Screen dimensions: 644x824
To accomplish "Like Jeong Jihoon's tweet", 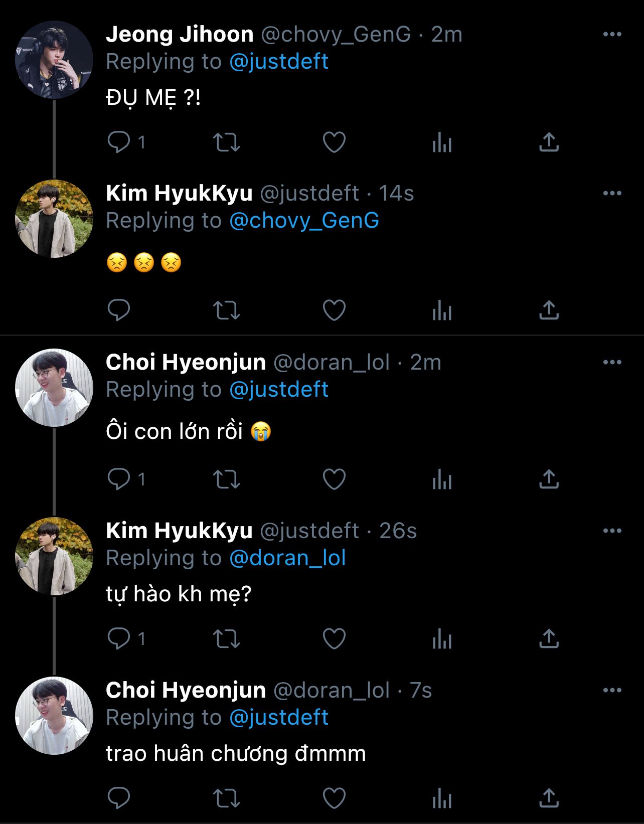I will pos(334,142).
